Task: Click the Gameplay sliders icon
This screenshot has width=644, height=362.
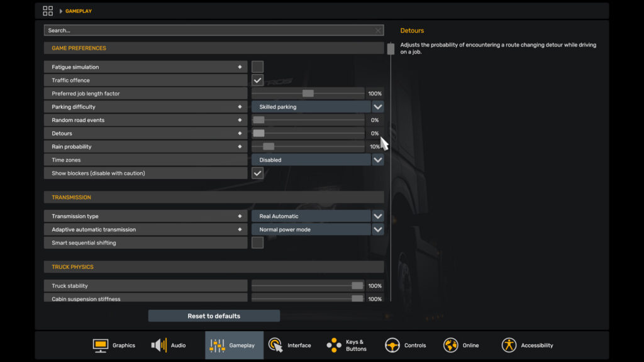Action: pyautogui.click(x=216, y=345)
